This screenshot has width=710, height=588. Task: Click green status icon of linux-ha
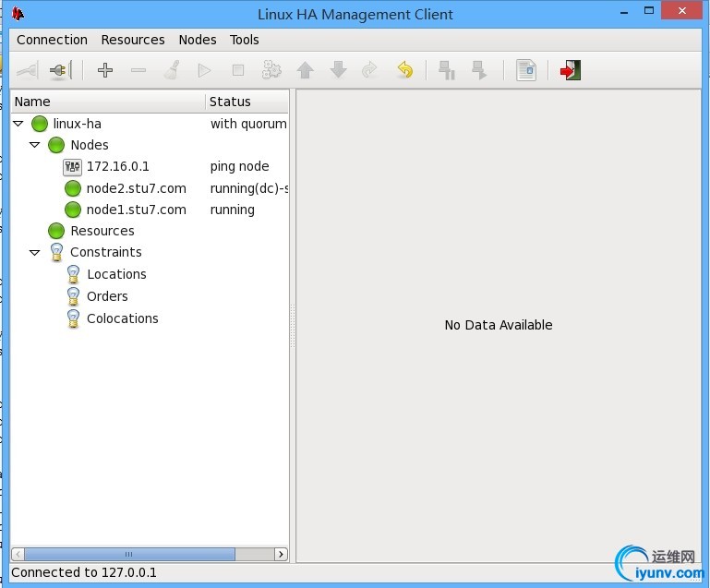40,124
